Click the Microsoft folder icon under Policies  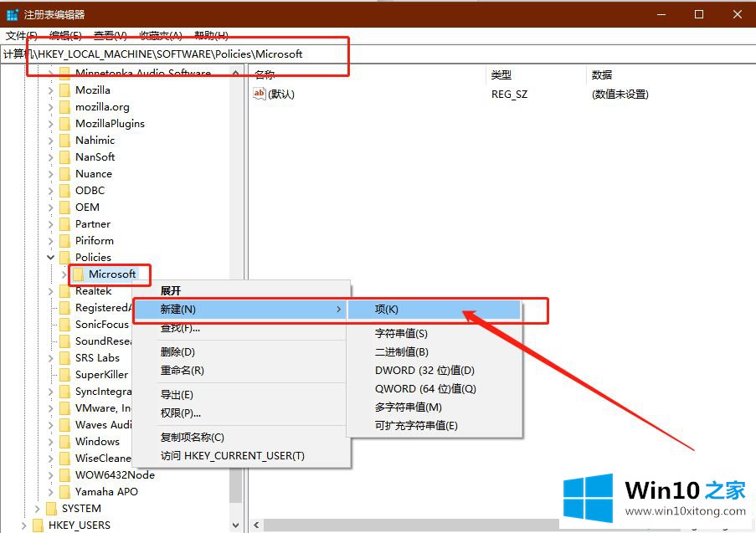click(78, 274)
